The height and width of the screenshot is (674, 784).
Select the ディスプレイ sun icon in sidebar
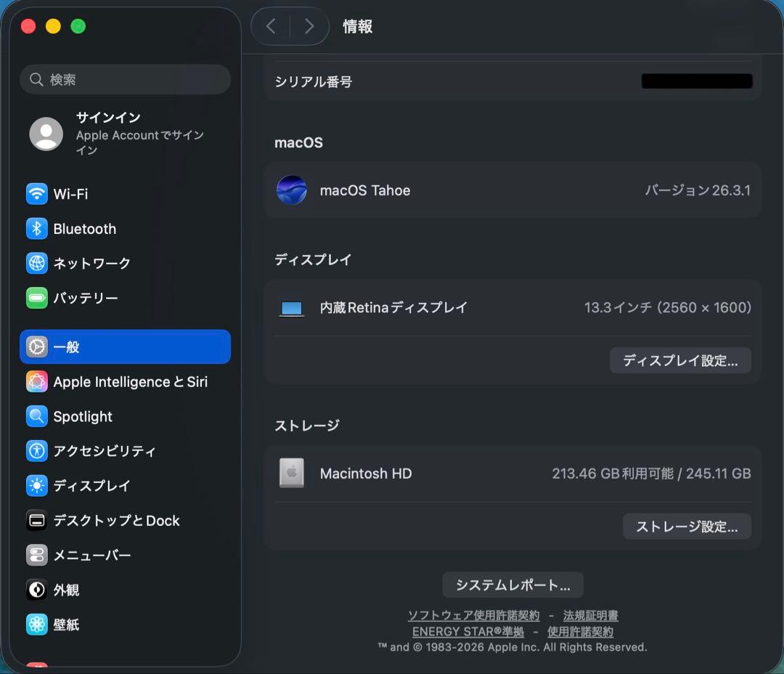click(x=36, y=485)
